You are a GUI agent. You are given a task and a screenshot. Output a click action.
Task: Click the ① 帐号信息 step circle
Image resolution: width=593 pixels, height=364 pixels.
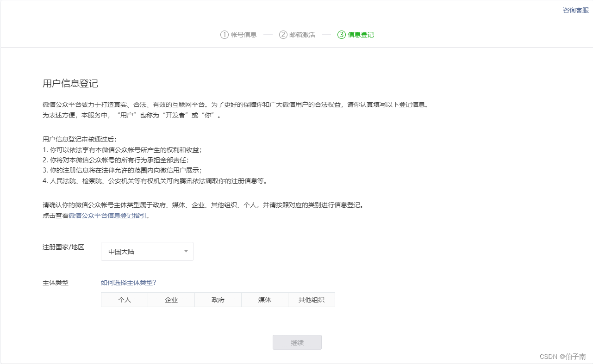click(x=224, y=34)
